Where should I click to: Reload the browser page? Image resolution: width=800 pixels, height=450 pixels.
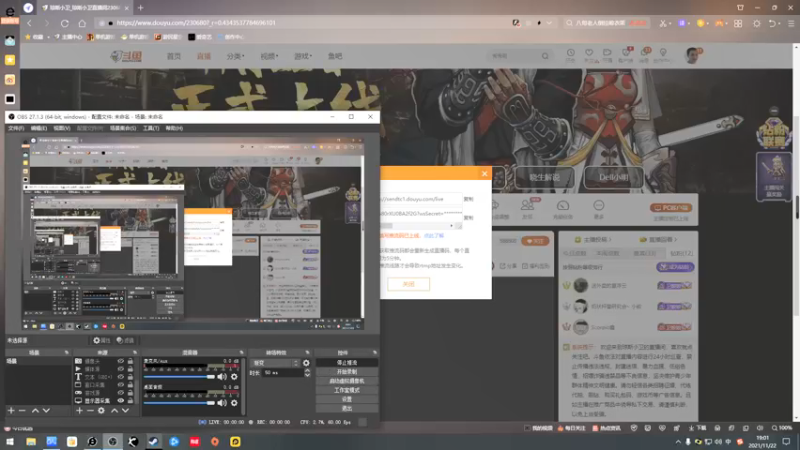(65, 23)
